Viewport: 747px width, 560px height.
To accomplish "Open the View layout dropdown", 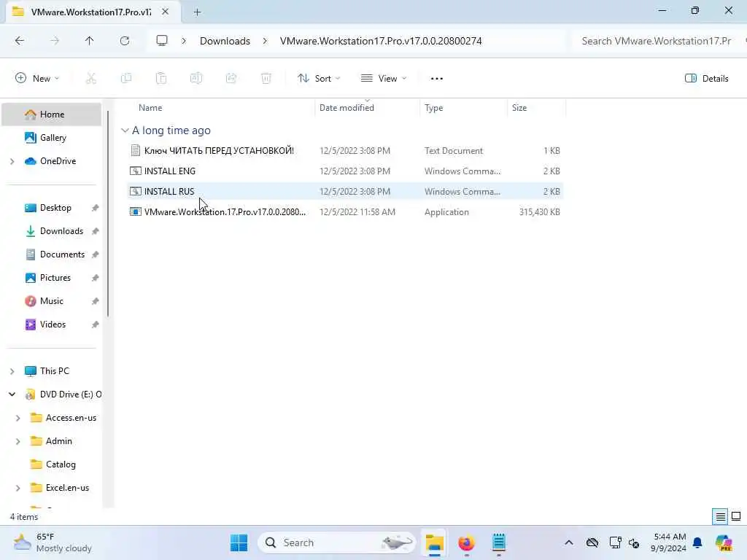I will tap(384, 79).
